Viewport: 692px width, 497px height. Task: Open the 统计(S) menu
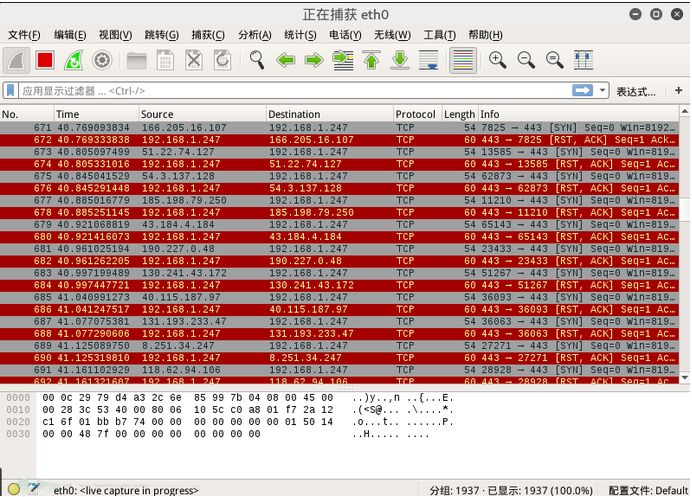300,35
